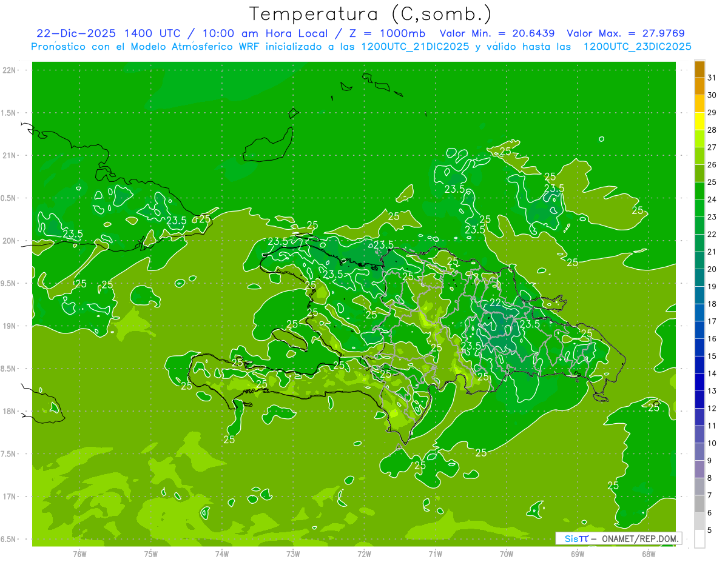
Task: Pick the purple swatch between 9 and 10
Action: tap(699, 452)
